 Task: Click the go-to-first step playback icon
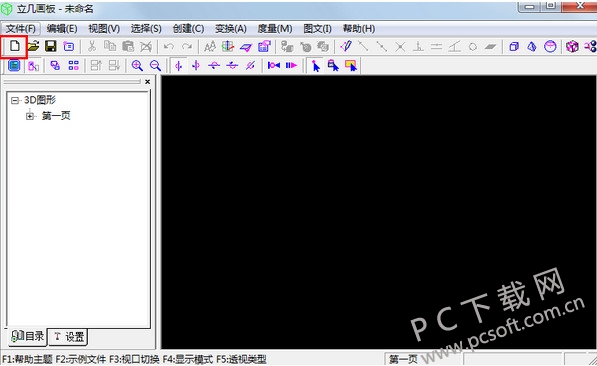pos(274,66)
